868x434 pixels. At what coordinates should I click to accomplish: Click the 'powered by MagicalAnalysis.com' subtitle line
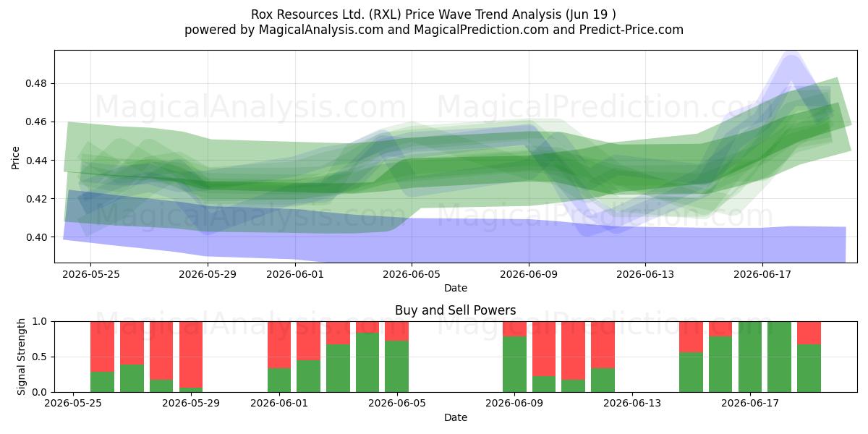click(x=434, y=30)
